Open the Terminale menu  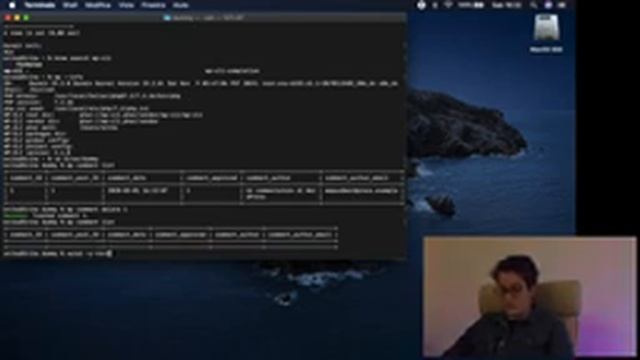coord(40,5)
